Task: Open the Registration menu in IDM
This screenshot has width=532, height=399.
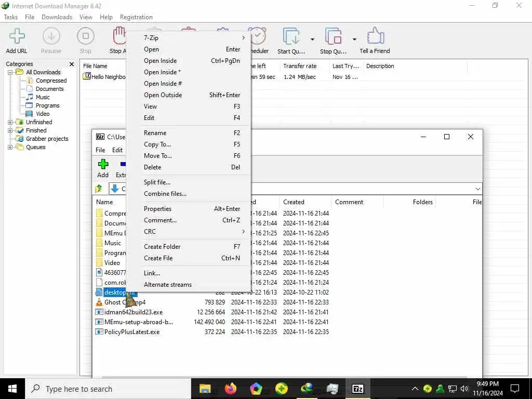Action: tap(136, 17)
